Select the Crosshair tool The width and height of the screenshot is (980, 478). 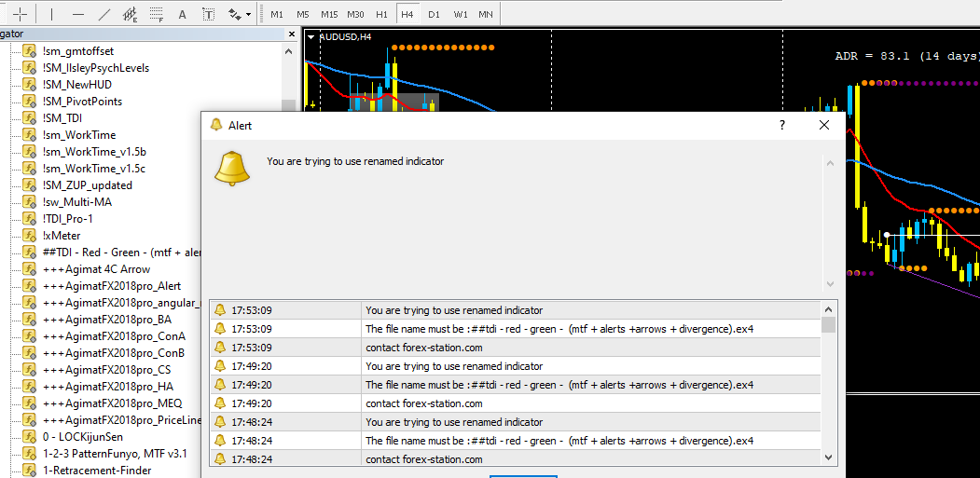point(21,13)
